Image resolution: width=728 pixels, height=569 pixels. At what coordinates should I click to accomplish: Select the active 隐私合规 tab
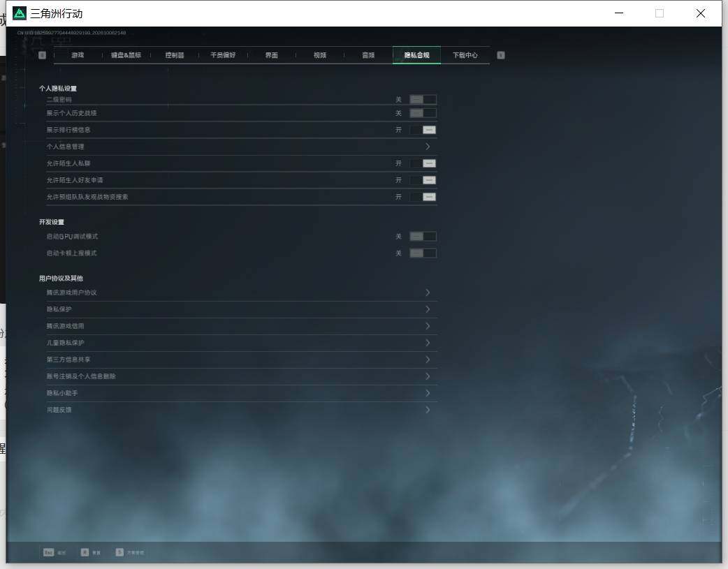(416, 55)
